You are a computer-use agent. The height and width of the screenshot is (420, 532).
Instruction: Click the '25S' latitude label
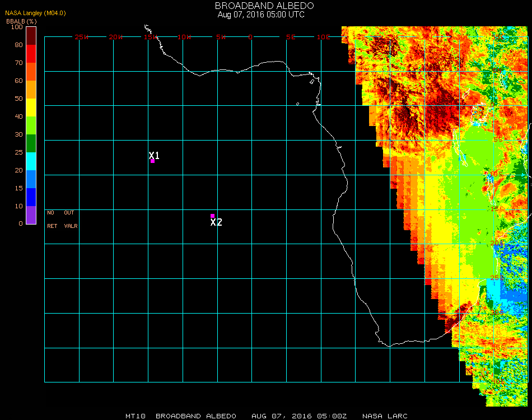pos(497,278)
